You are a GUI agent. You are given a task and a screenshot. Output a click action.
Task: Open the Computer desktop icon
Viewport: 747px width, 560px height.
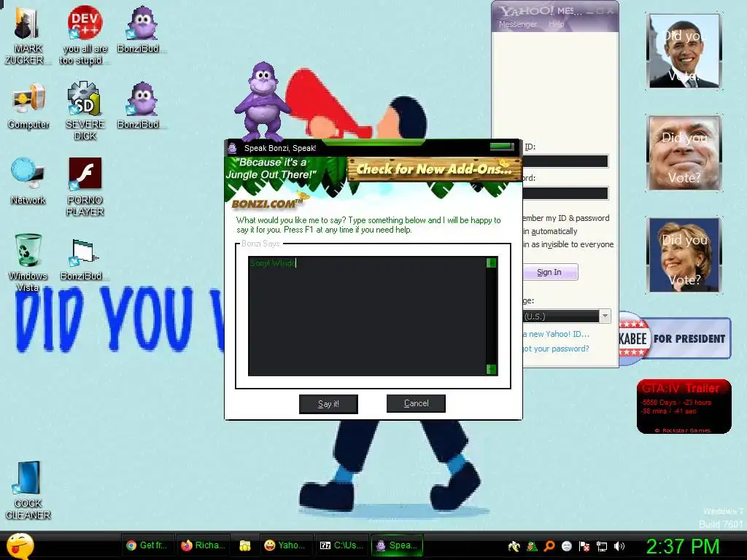point(28,106)
